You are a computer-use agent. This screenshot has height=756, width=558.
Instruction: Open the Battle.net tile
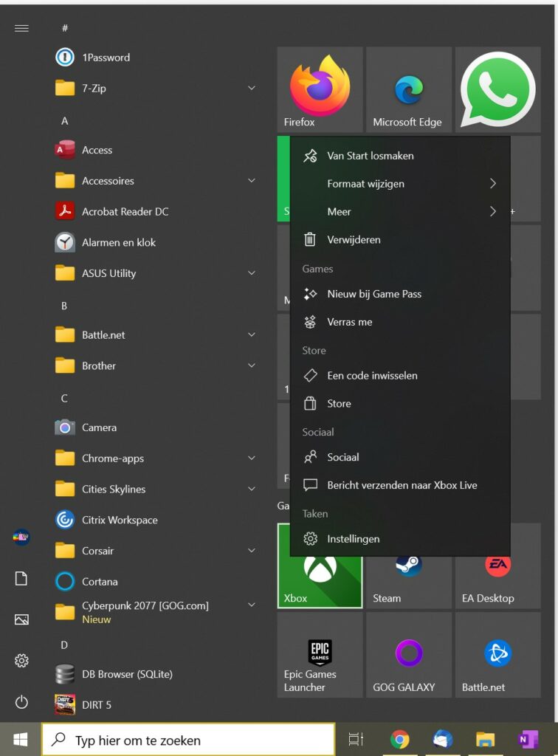497,655
